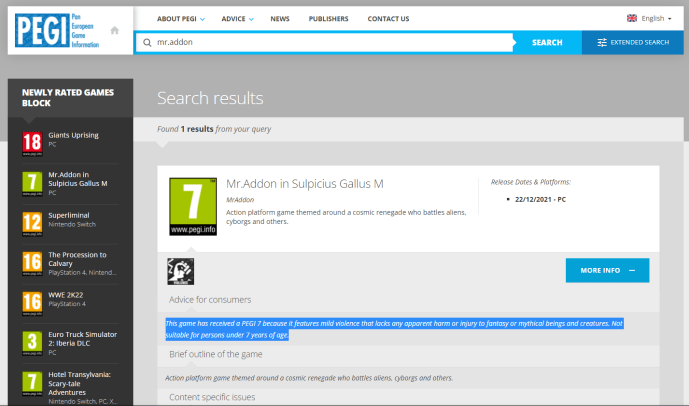
Task: Go to home via house icon
Action: tap(115, 30)
